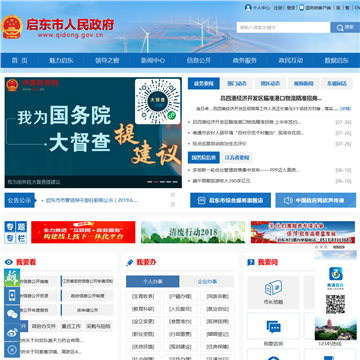Open the 清废行动2018 banner image
The width and height of the screenshot is (360, 360).
click(x=193, y=232)
